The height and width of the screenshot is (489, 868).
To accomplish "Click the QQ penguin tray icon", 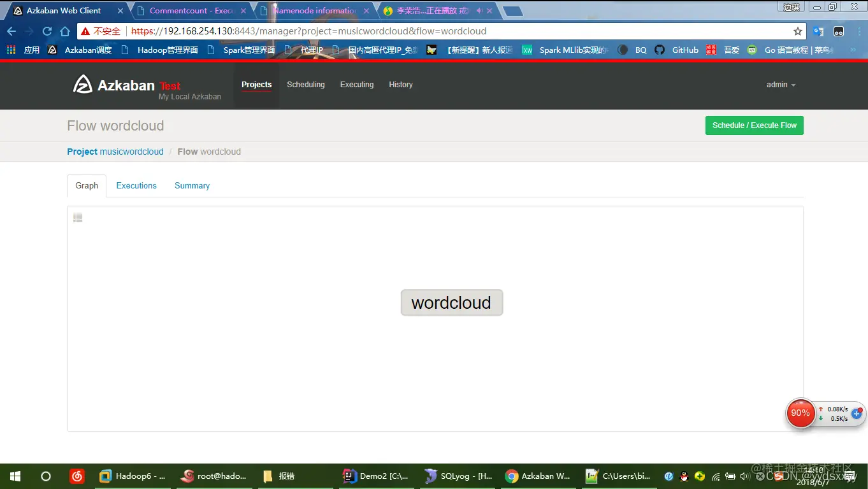I will [684, 476].
